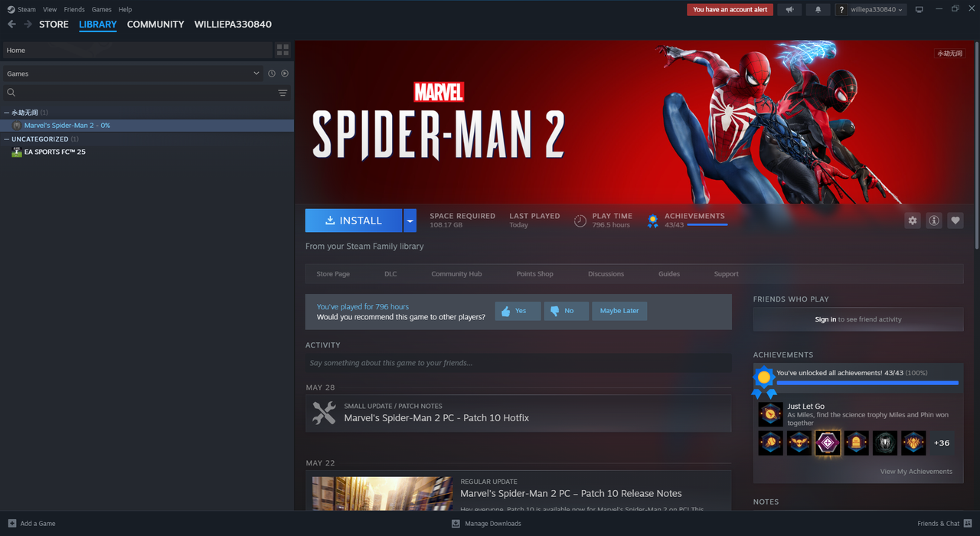Go back with the left arrow
The width and height of the screenshot is (980, 536).
(x=11, y=25)
